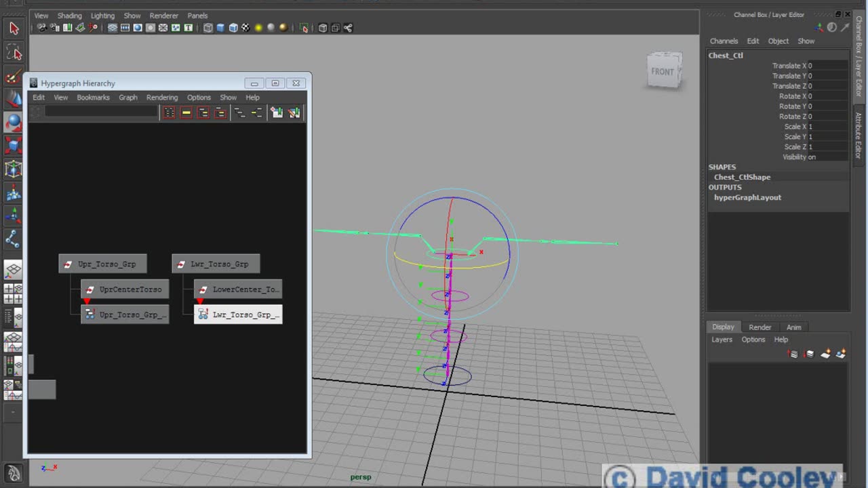Select the LowerCenter_To node
868x488 pixels.
point(238,289)
